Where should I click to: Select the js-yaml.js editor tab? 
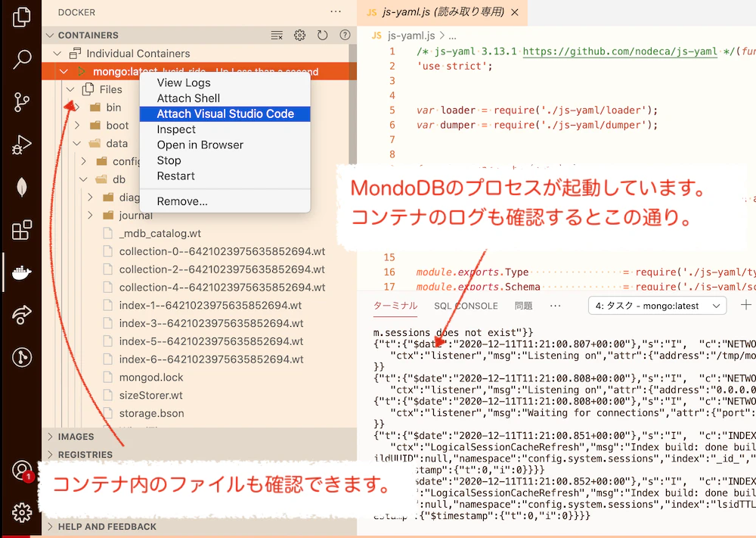[442, 12]
